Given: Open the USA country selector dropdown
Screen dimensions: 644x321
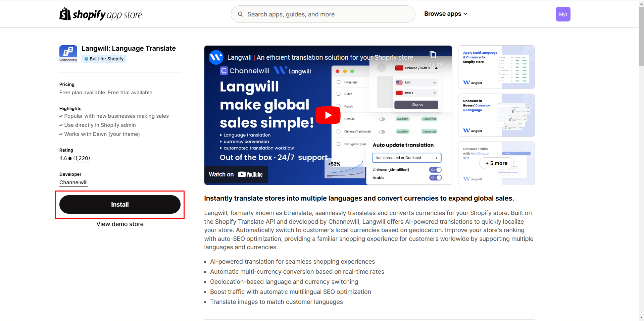Looking at the screenshot, I should pos(416,83).
